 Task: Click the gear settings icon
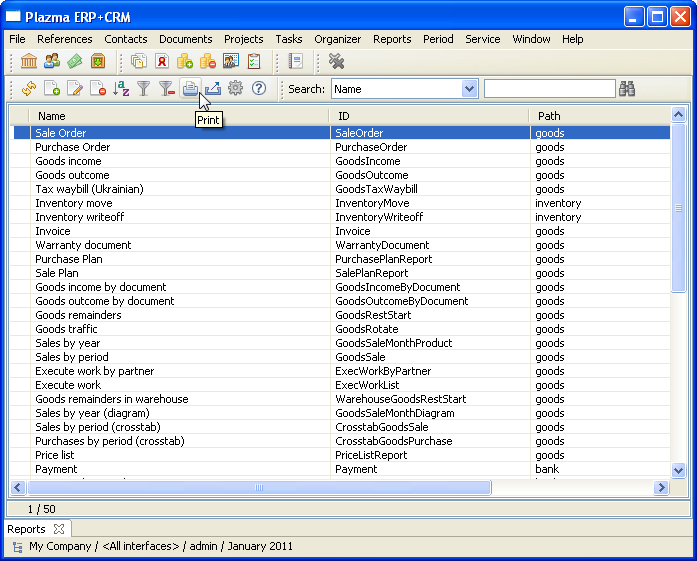pos(236,89)
